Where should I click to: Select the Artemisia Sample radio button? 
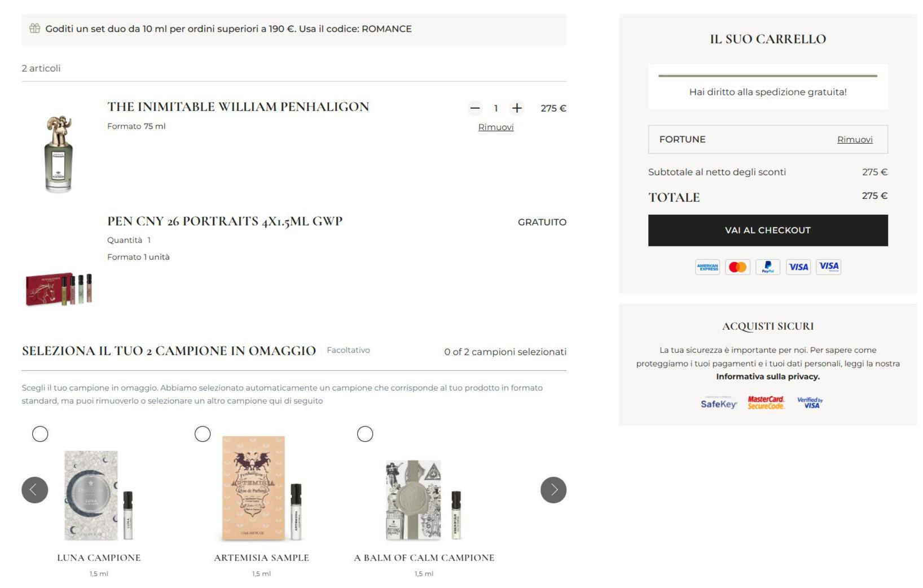click(x=203, y=434)
